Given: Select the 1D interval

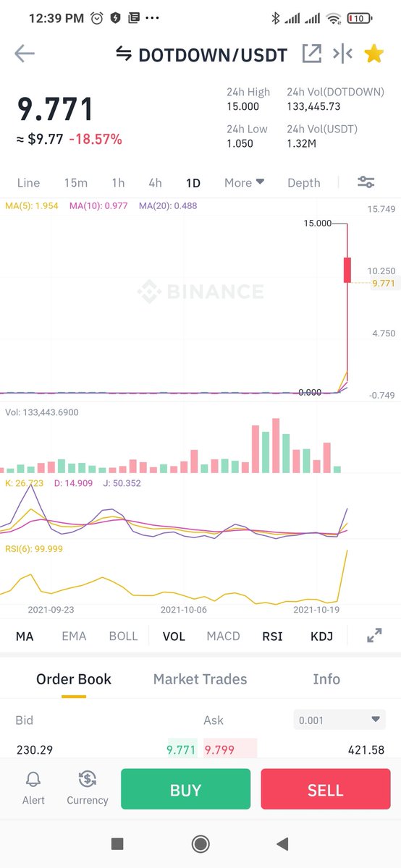Looking at the screenshot, I should (x=193, y=183).
